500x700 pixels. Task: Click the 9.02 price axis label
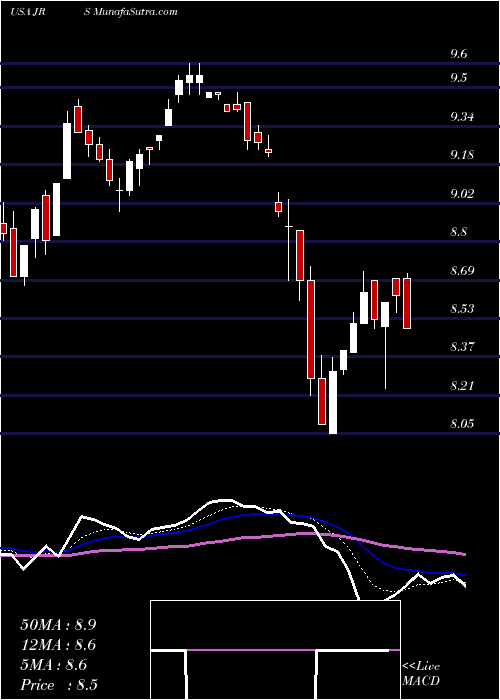pos(462,194)
